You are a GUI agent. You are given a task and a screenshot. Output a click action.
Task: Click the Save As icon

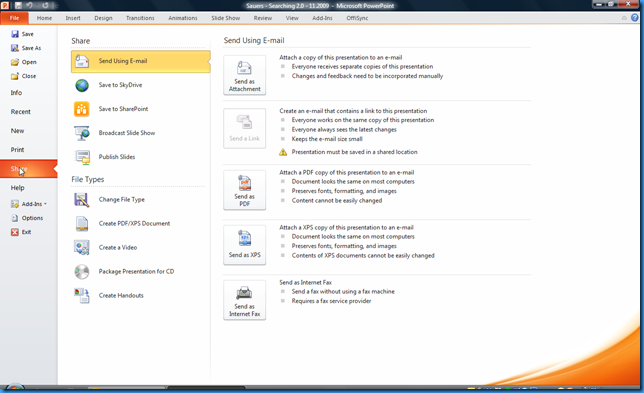(15, 48)
